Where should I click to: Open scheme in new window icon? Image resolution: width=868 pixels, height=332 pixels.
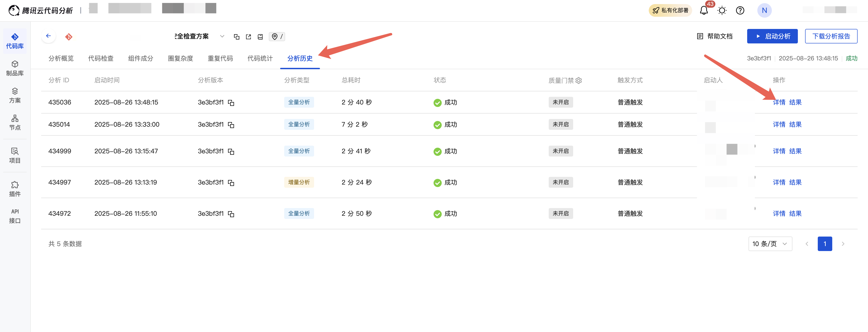pos(248,37)
